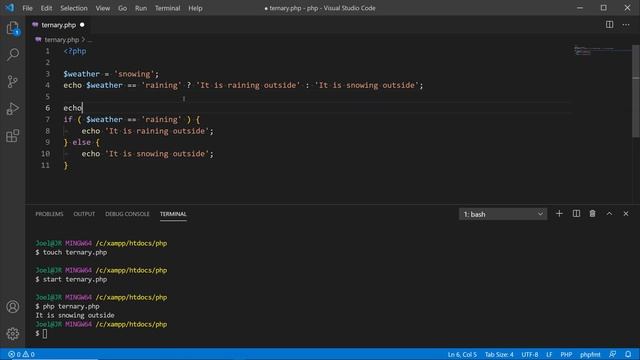The image size is (640, 360).
Task: Open the Explorer view in activity bar
Action: [13, 29]
